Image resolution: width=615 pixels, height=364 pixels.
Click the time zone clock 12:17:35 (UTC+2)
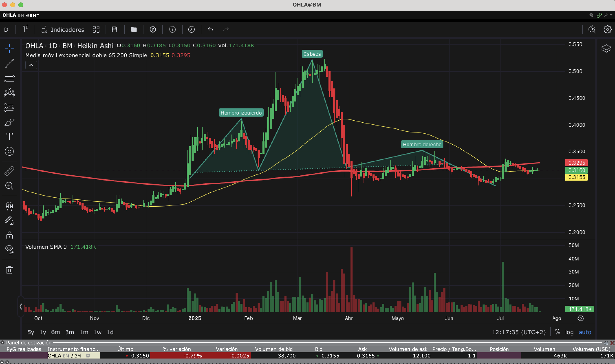tap(519, 332)
